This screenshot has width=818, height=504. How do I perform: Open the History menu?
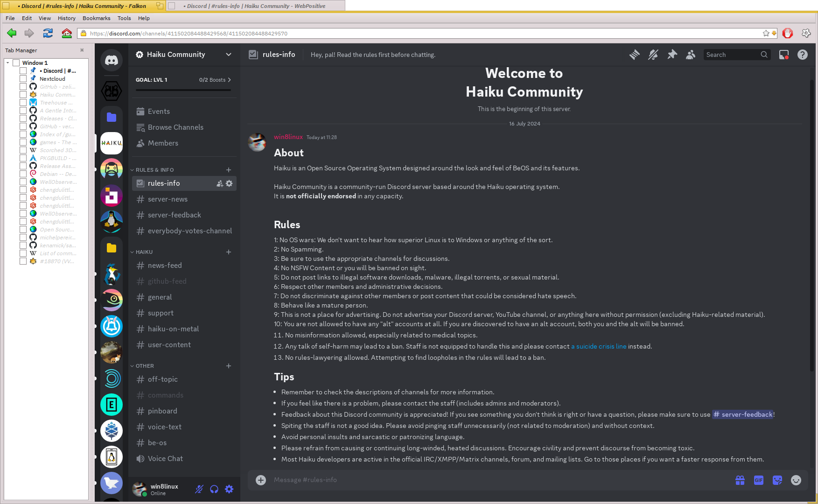click(x=66, y=18)
